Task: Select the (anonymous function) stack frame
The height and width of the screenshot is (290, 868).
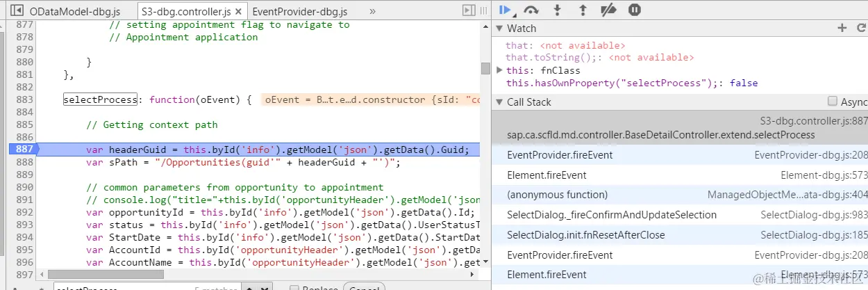Action: click(x=680, y=195)
